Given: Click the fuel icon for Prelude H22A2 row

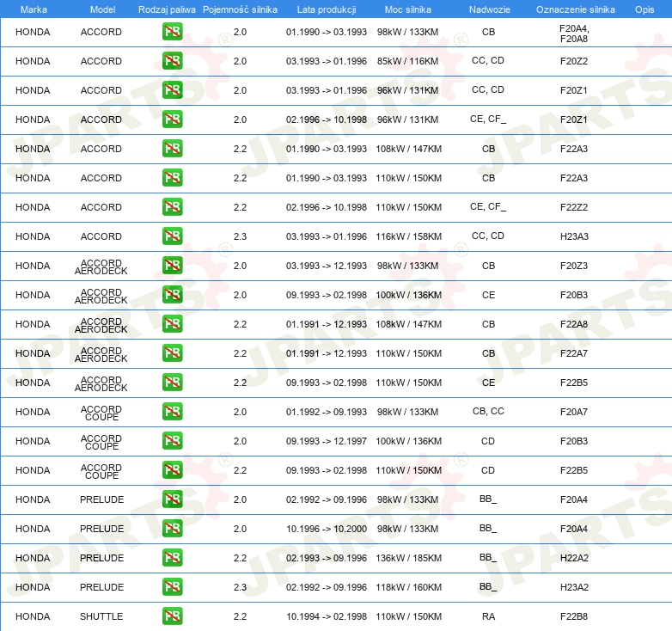Looking at the screenshot, I should pyautogui.click(x=172, y=558).
